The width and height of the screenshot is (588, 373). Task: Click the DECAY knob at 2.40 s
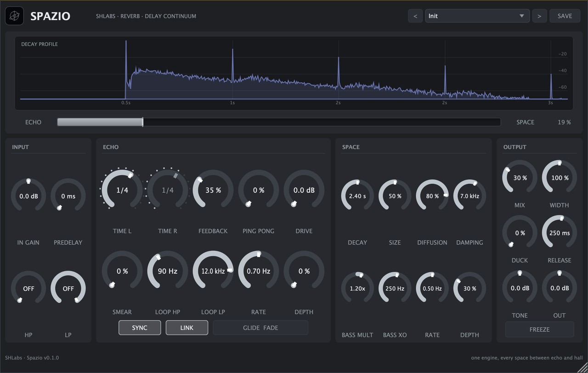coord(357,196)
